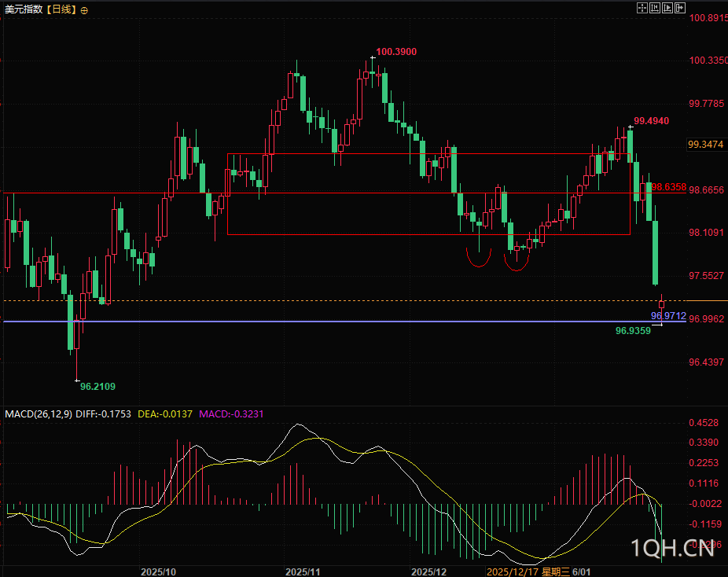Click the crosshair cursor icon at top right
728x577 pixels.
coord(642,7)
